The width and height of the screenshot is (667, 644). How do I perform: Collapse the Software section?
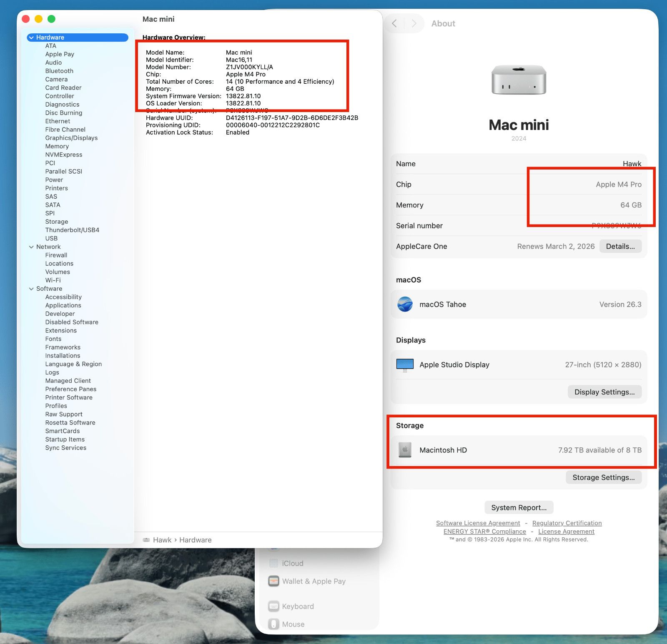point(31,289)
